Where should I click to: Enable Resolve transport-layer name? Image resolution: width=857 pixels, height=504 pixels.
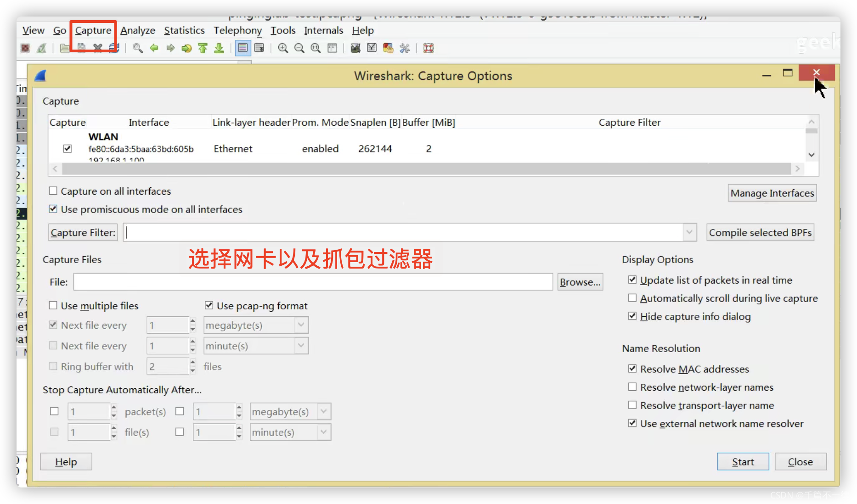[x=632, y=405]
